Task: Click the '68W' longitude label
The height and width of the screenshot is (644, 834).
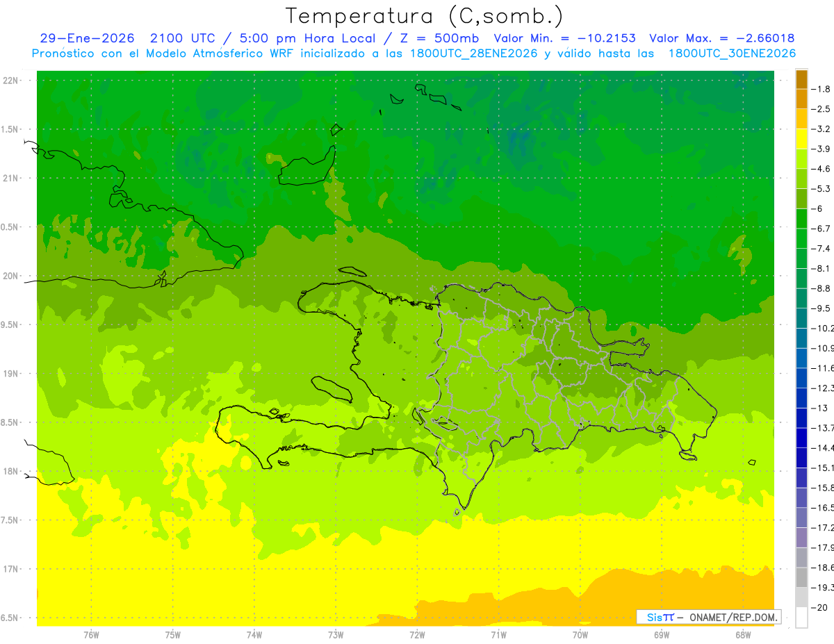Action: [x=743, y=635]
